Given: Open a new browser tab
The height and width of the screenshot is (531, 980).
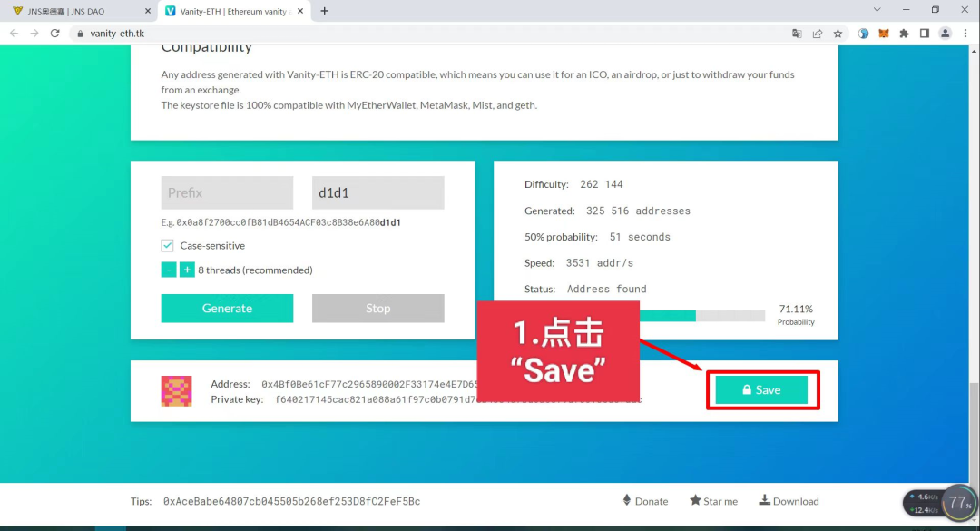Looking at the screenshot, I should tap(324, 11).
